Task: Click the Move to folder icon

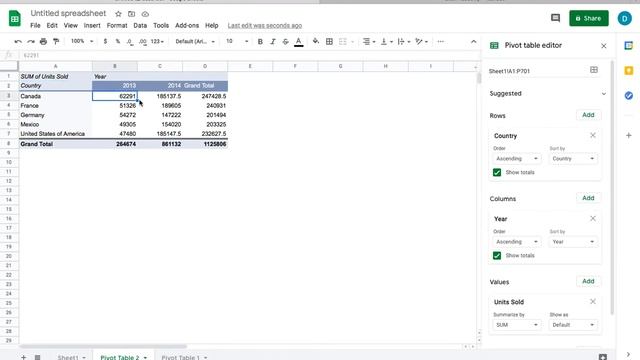Action: (131, 14)
